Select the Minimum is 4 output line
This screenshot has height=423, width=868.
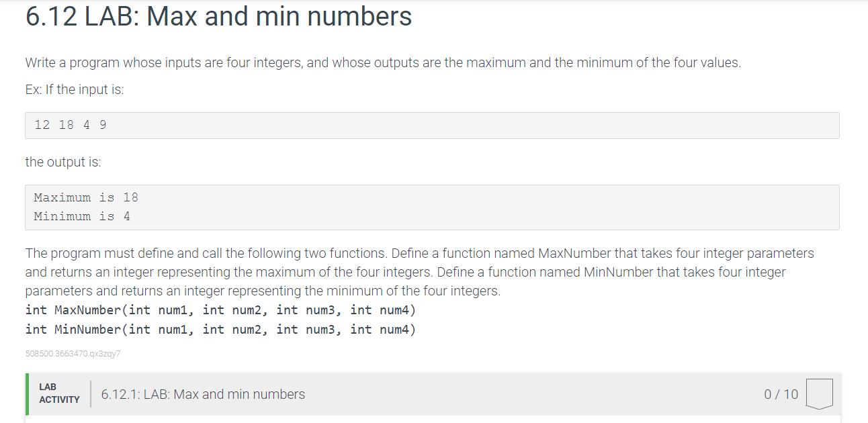82,216
